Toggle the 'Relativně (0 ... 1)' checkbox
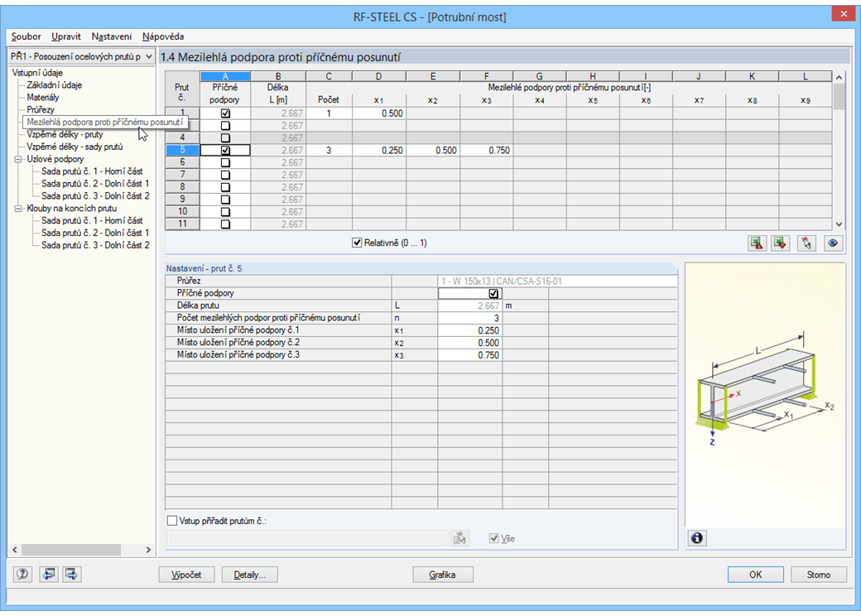 pyautogui.click(x=357, y=243)
